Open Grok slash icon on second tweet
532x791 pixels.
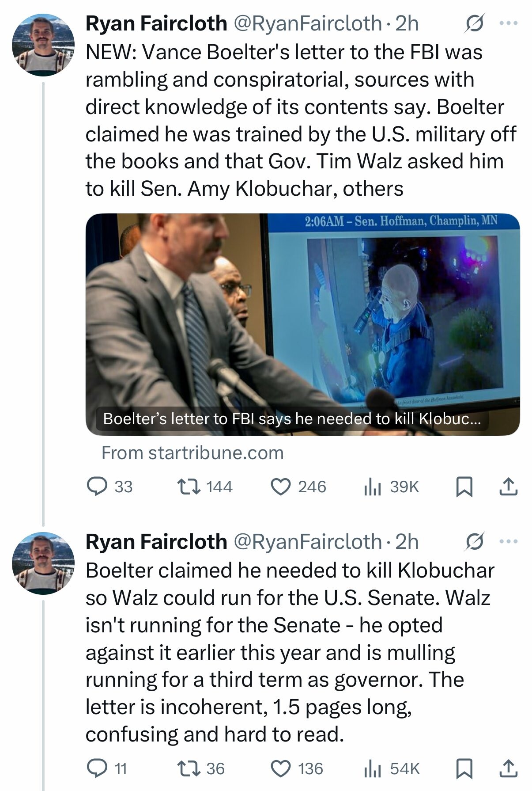click(x=475, y=541)
